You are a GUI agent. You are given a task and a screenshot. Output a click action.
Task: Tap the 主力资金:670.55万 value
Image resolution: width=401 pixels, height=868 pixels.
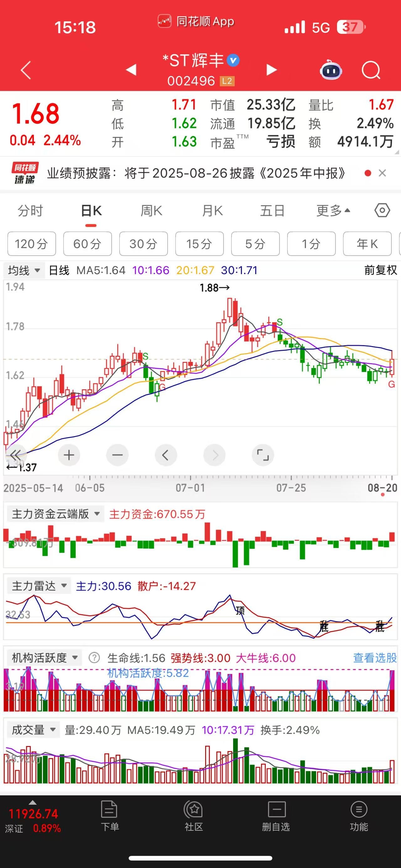[x=157, y=514]
